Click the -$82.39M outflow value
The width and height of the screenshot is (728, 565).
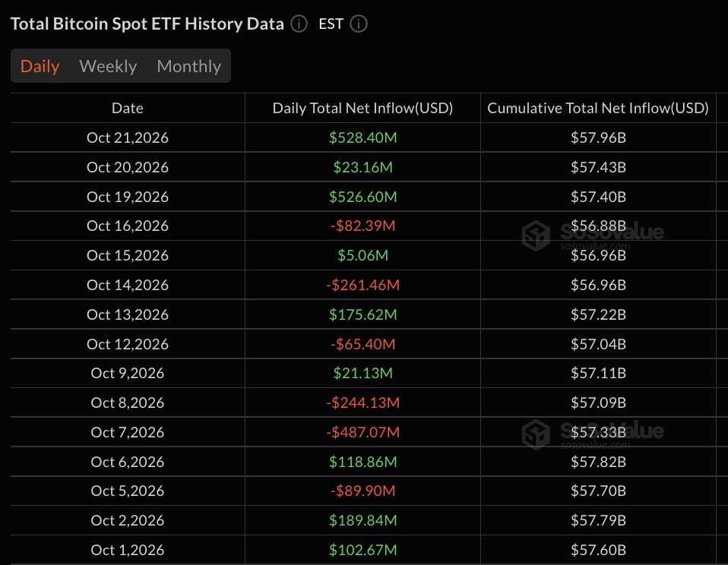363,226
